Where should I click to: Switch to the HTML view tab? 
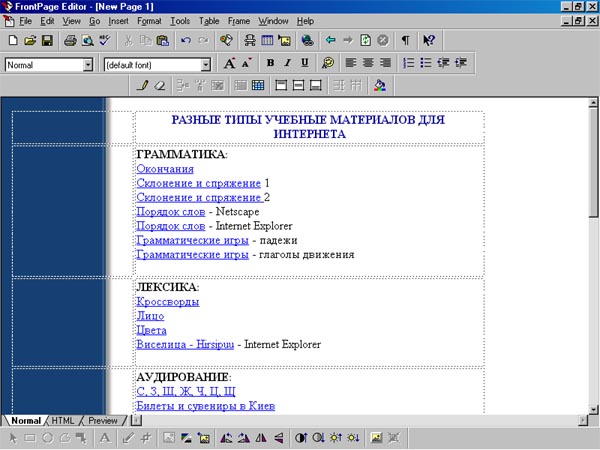point(63,420)
